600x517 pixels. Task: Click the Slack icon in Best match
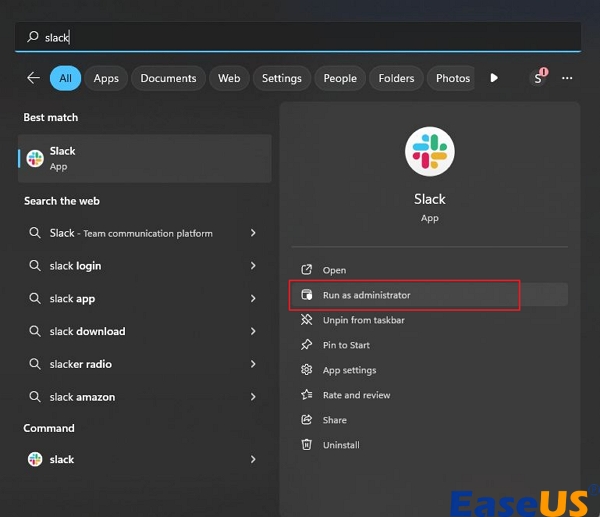click(x=35, y=158)
